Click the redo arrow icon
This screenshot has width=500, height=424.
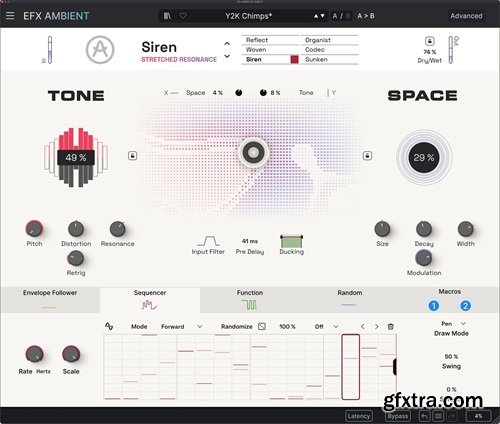(x=452, y=416)
